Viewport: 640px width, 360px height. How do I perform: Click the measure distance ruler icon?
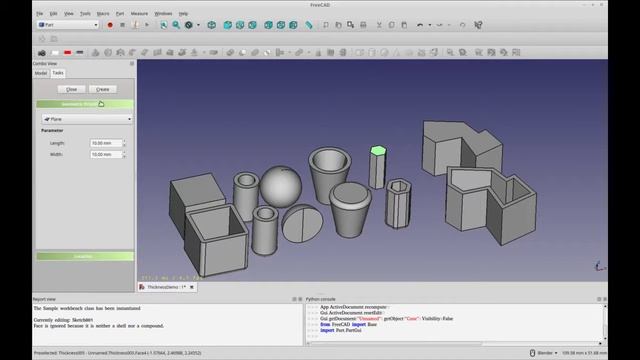[309, 25]
